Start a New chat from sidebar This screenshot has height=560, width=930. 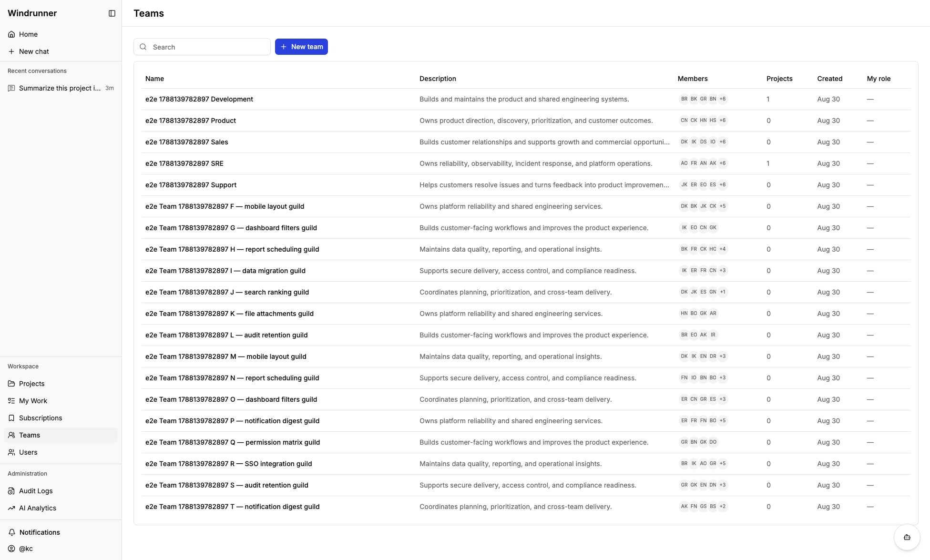(61, 51)
